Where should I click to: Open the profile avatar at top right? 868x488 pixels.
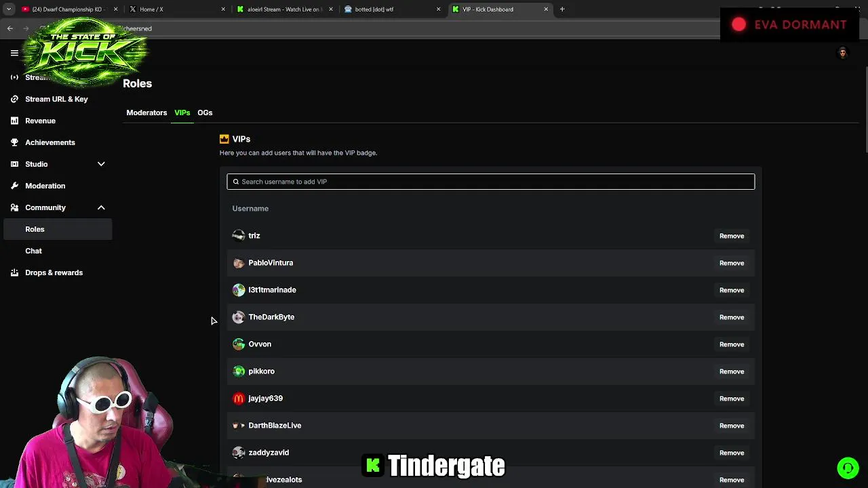(843, 53)
